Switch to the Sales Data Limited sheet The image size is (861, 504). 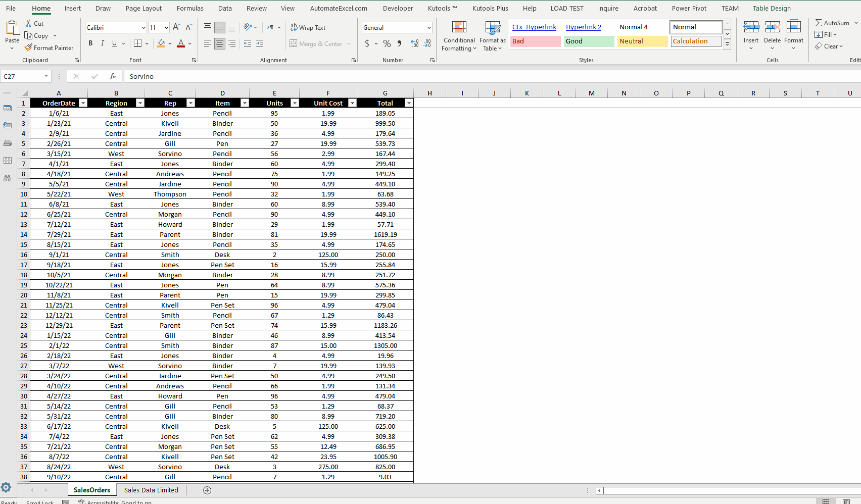pyautogui.click(x=151, y=490)
